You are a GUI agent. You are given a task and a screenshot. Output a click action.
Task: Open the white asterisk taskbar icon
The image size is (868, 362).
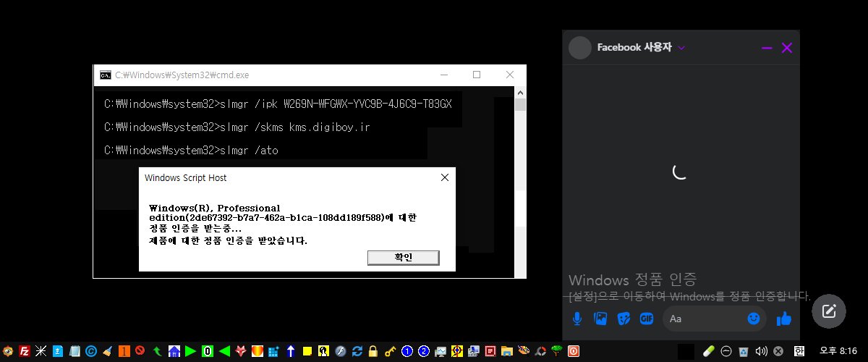(41, 351)
